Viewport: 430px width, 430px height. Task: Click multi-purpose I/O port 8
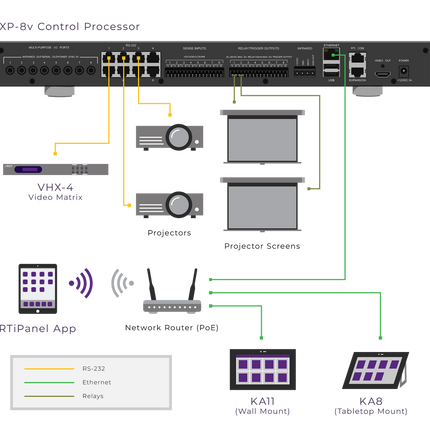(91, 70)
